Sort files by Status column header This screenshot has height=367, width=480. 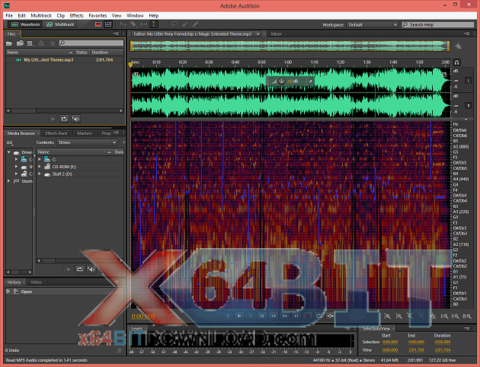click(82, 52)
